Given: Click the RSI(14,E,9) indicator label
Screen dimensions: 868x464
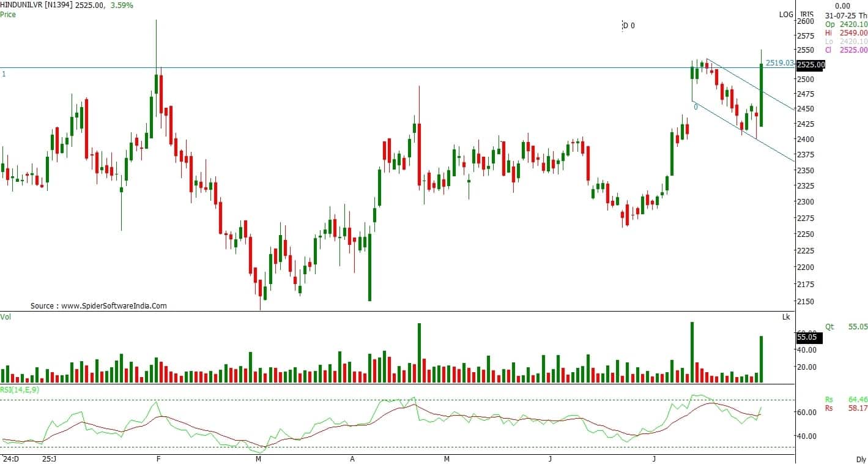Looking at the screenshot, I should click(20, 389).
